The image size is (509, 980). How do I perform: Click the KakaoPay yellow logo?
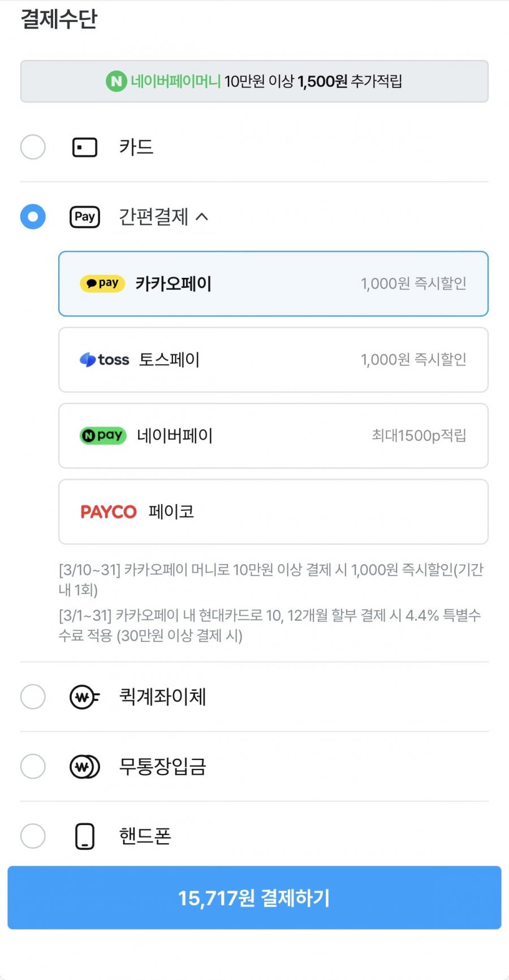[102, 283]
